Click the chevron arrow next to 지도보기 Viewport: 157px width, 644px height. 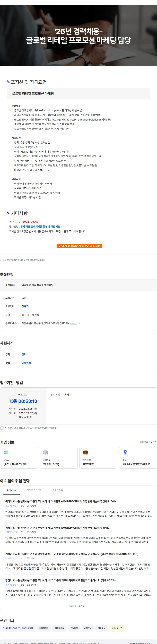[79, 323]
